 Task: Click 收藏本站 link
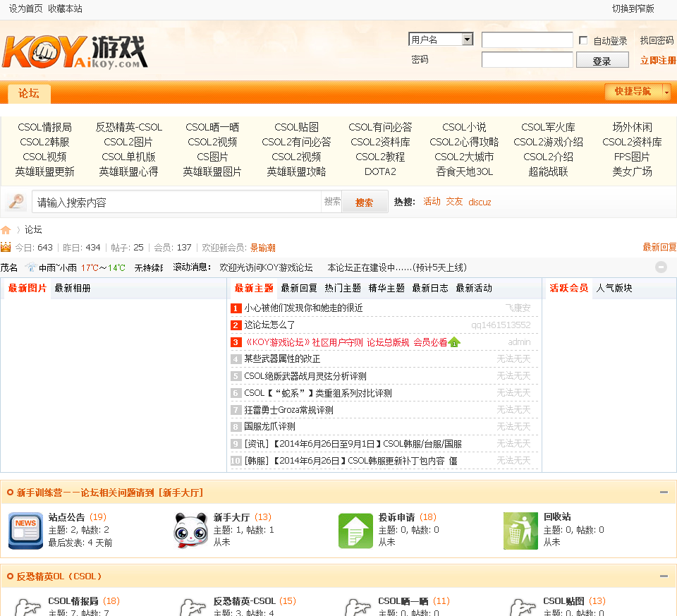[65, 8]
